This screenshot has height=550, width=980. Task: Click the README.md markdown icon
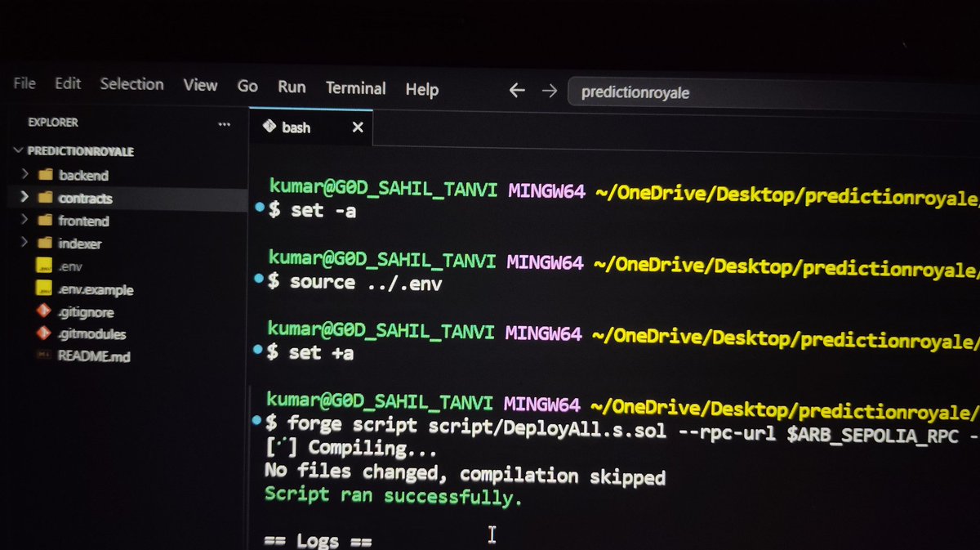(x=44, y=355)
